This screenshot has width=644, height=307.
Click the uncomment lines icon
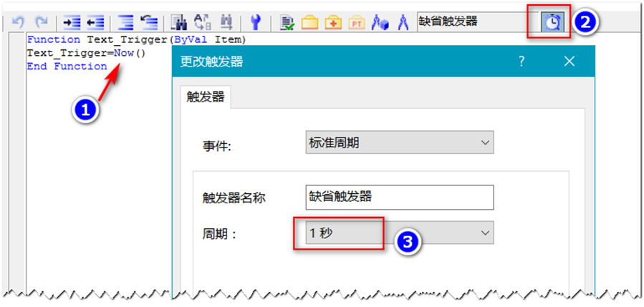(x=150, y=22)
